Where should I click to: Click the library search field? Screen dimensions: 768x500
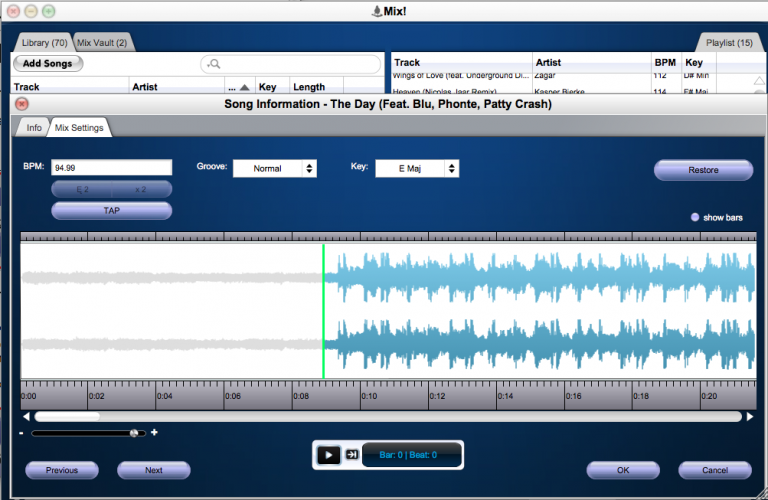point(290,64)
